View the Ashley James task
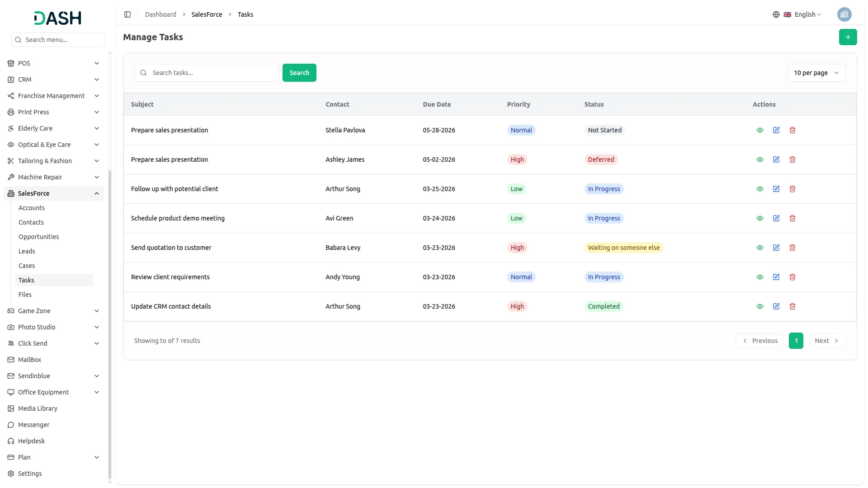This screenshot has height=488, width=868. pos(760,160)
